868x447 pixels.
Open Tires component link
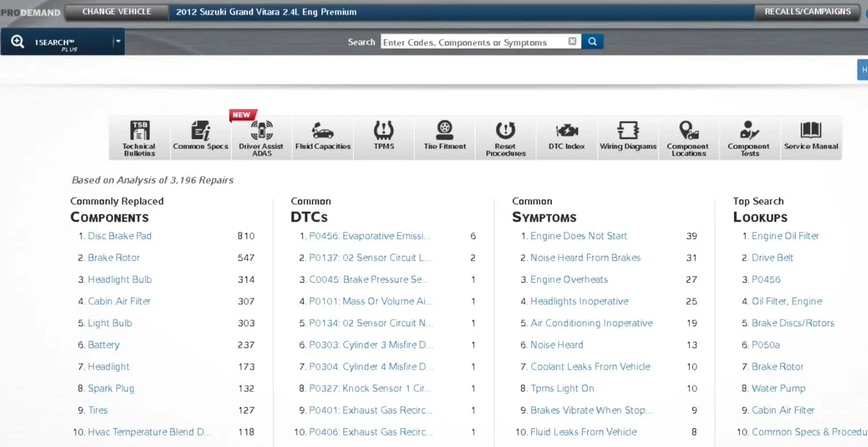pos(98,410)
